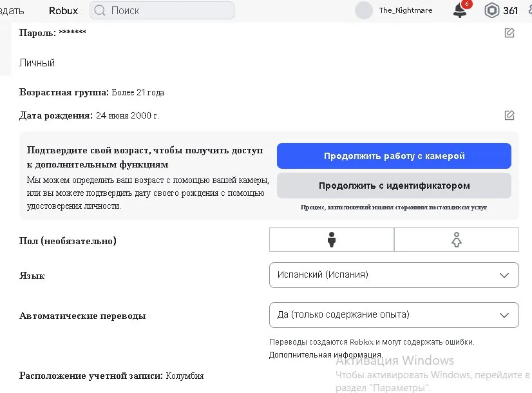Click the search magnifier icon
Screen dimensions: 532x393
[100, 10]
